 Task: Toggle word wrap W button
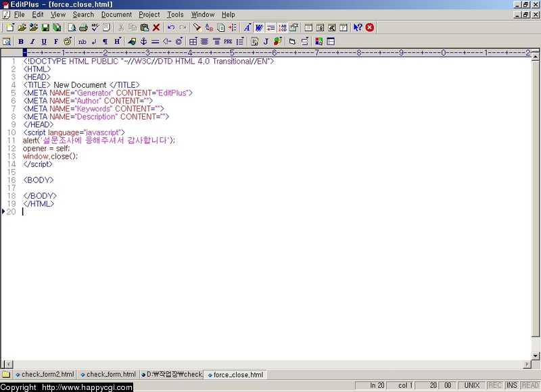tap(259, 28)
